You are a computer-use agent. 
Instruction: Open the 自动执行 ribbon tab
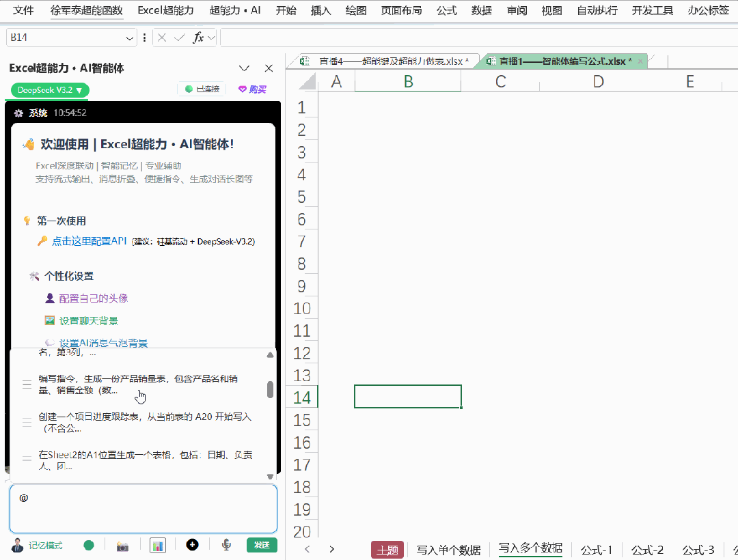[x=597, y=10]
